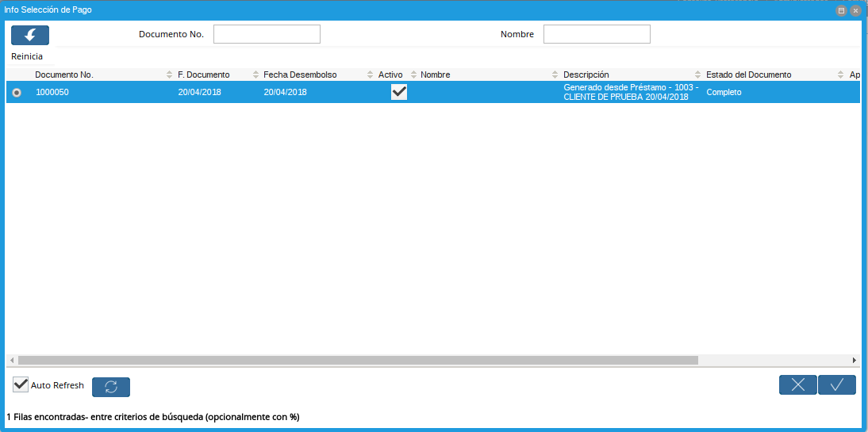868x432 pixels.
Task: Click the Nombre column header text
Action: click(x=435, y=75)
